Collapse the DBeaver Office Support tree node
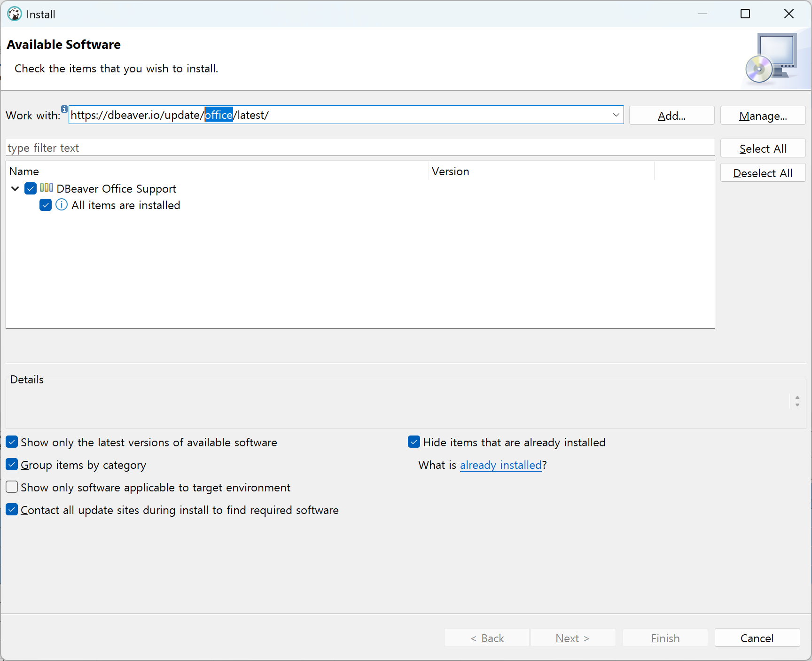The height and width of the screenshot is (661, 812). click(15, 188)
